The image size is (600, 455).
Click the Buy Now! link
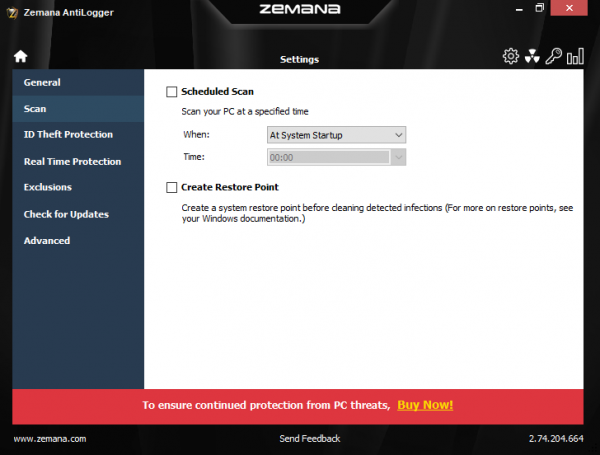pos(425,405)
